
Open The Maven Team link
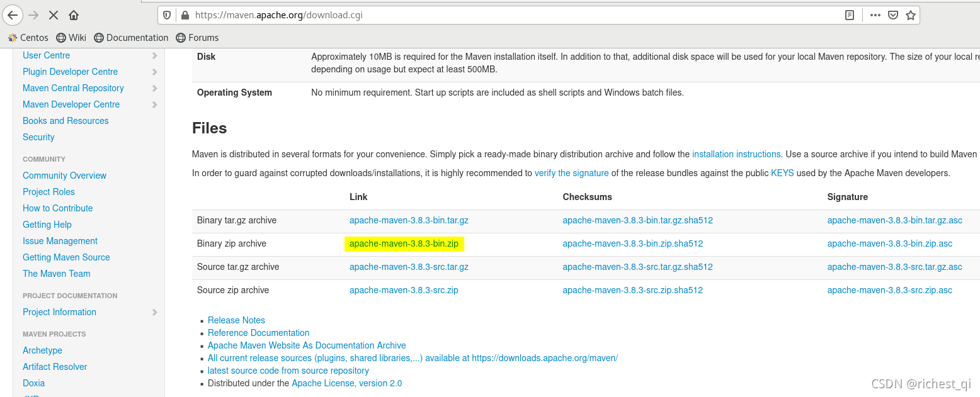pos(57,274)
